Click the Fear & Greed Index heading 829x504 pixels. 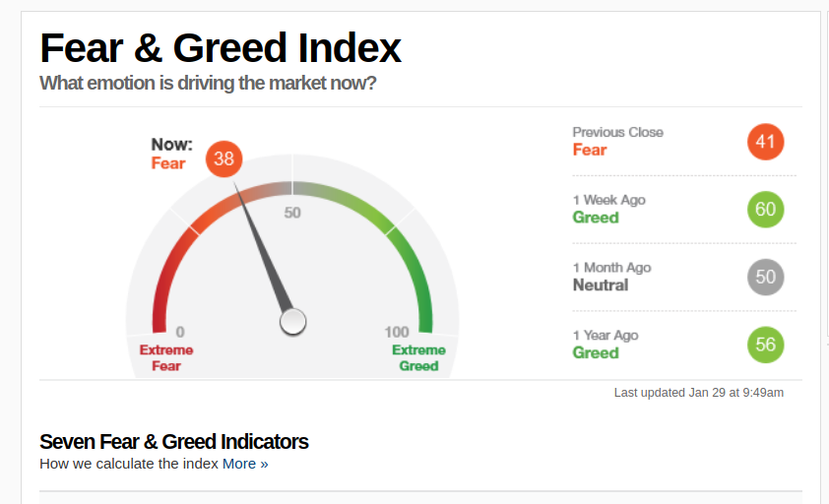click(221, 48)
